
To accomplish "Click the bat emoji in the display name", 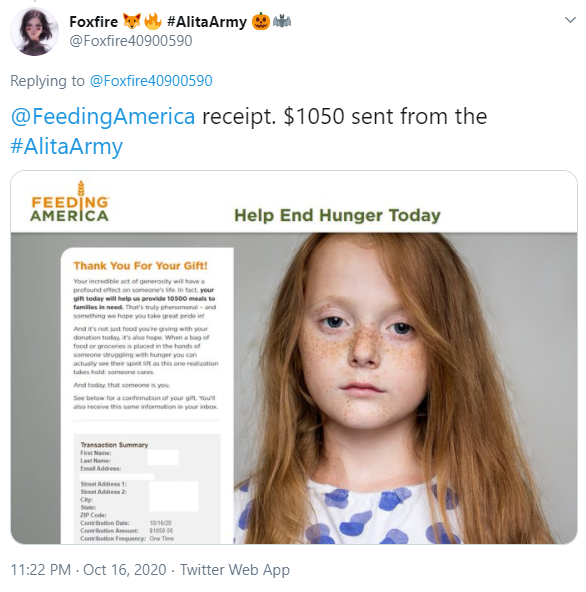I will tap(282, 21).
